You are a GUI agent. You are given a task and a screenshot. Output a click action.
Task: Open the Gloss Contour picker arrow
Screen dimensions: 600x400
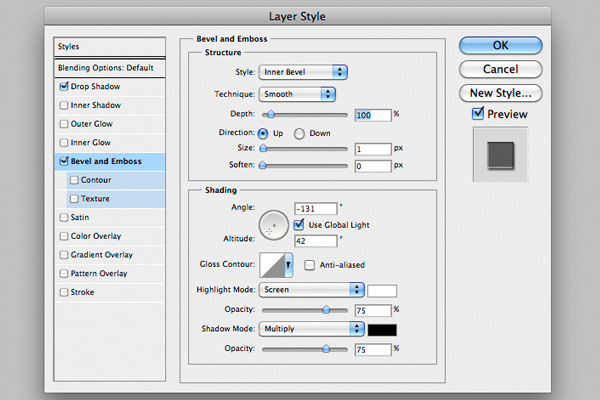(289, 264)
